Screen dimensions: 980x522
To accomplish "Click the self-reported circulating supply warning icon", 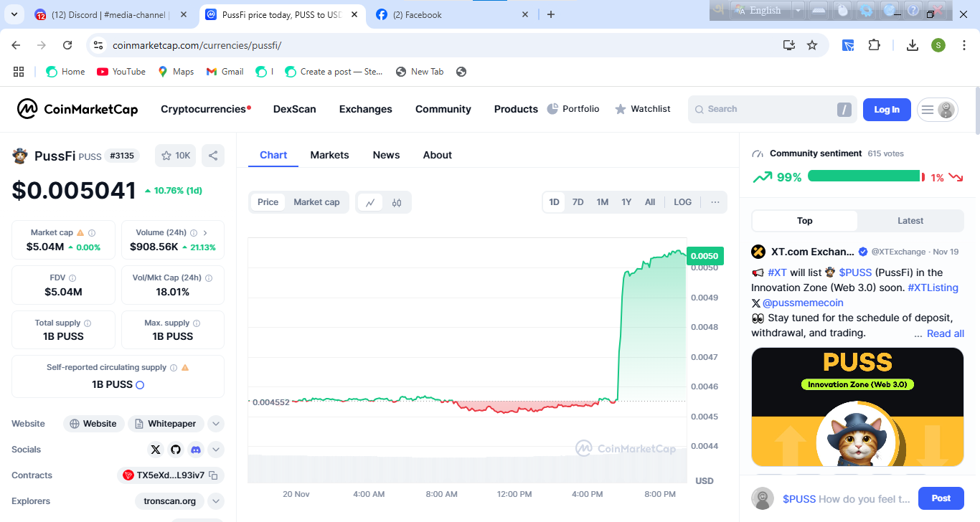I will pyautogui.click(x=185, y=368).
